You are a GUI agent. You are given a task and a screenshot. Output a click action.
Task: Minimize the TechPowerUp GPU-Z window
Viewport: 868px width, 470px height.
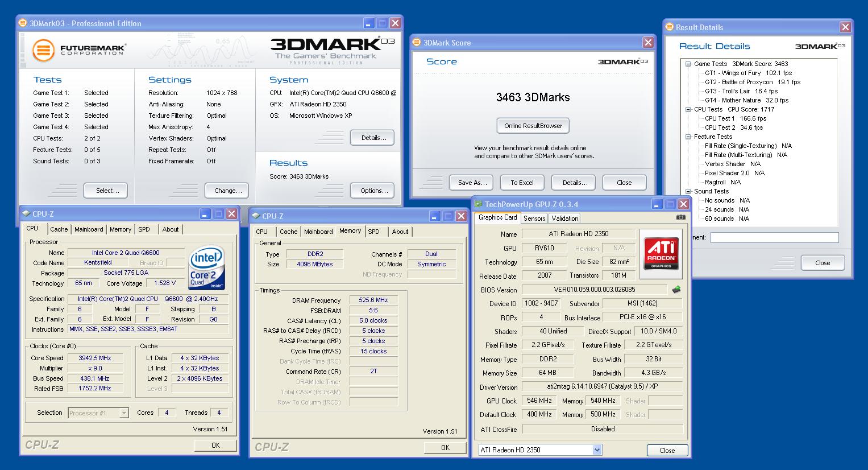click(x=657, y=204)
